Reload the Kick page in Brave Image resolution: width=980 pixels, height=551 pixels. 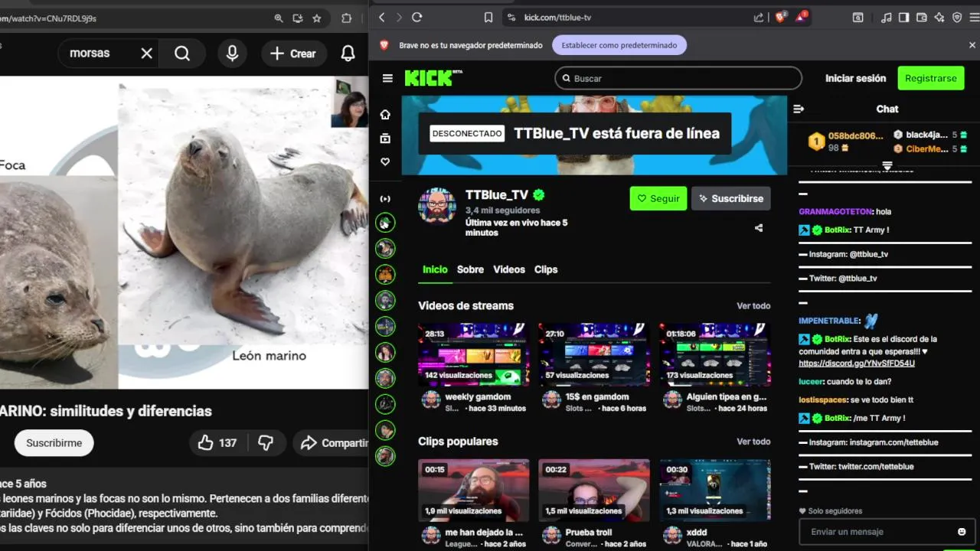pos(417,18)
